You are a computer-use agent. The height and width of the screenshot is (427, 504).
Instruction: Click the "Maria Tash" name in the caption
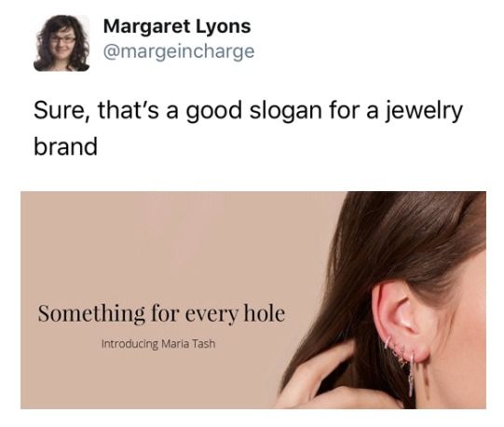coord(188,344)
